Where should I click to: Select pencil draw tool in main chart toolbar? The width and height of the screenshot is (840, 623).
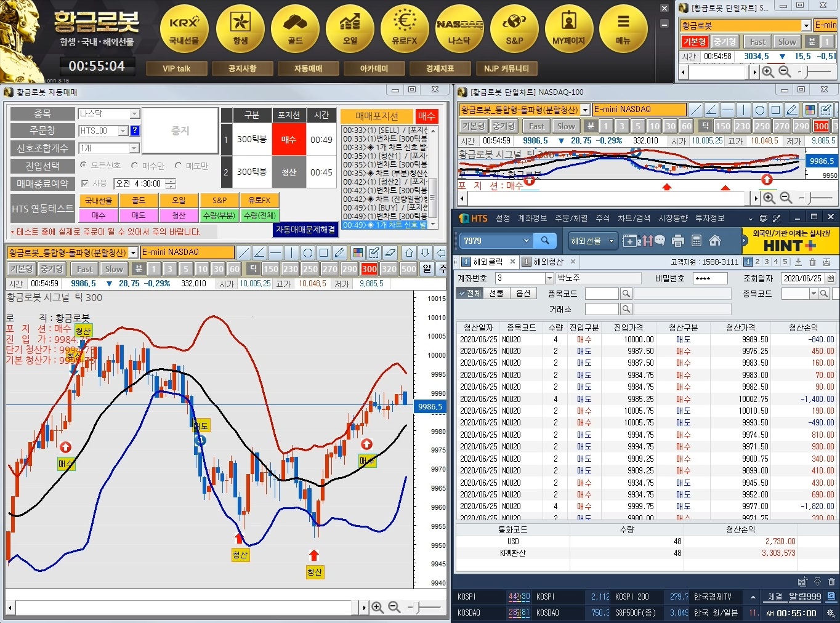pos(340,252)
